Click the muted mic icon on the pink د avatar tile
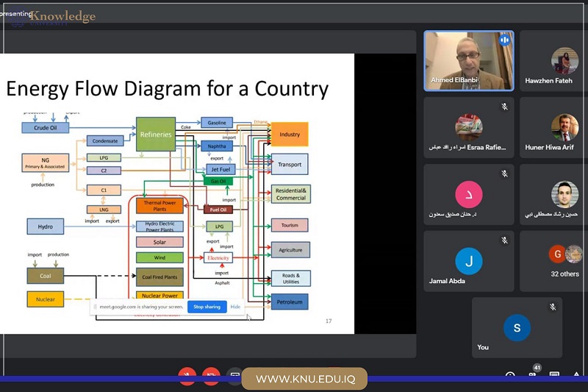 pyautogui.click(x=505, y=174)
